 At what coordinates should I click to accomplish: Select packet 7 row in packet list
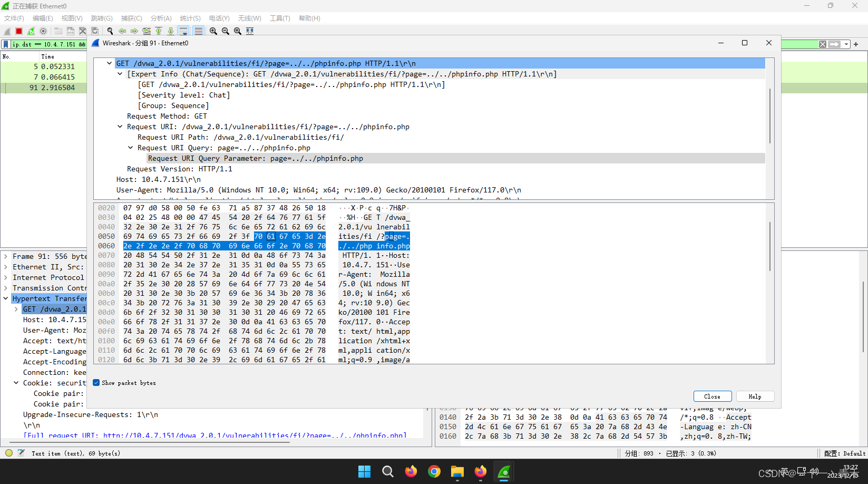pos(44,77)
